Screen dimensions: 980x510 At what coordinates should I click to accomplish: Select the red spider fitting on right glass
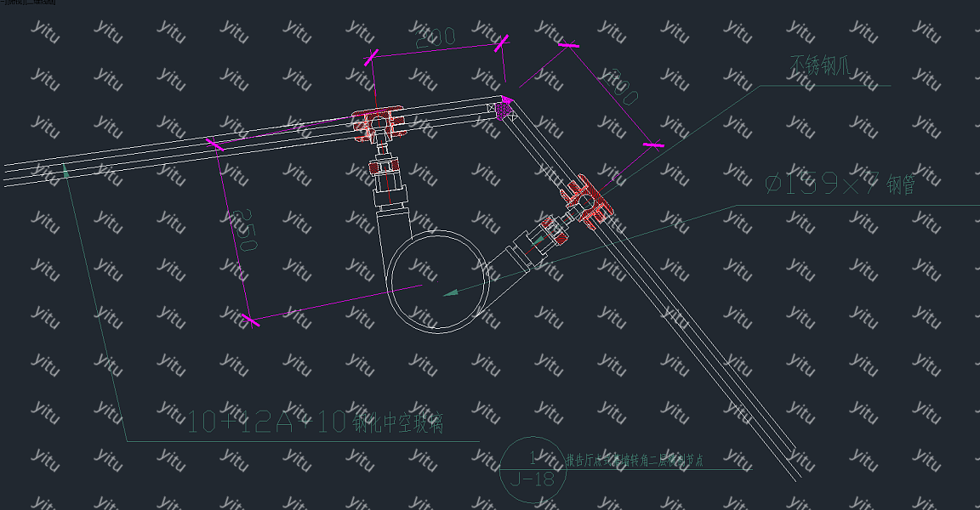(x=587, y=201)
